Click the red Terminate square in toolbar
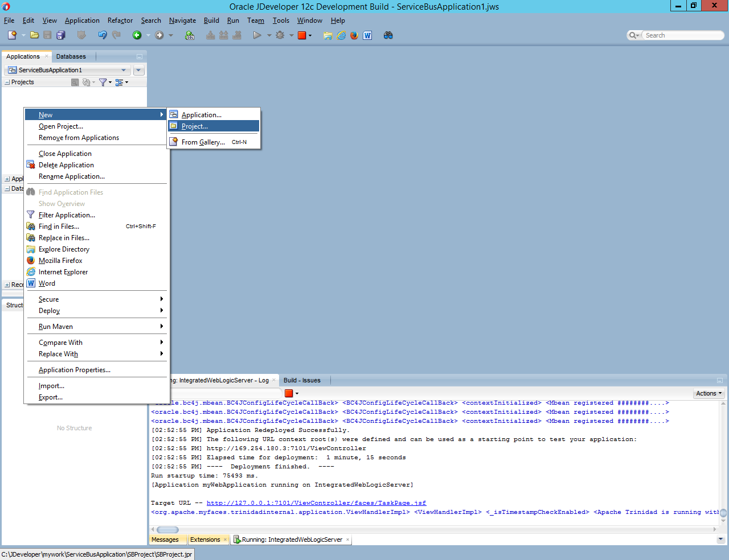The image size is (729, 560). coord(302,35)
